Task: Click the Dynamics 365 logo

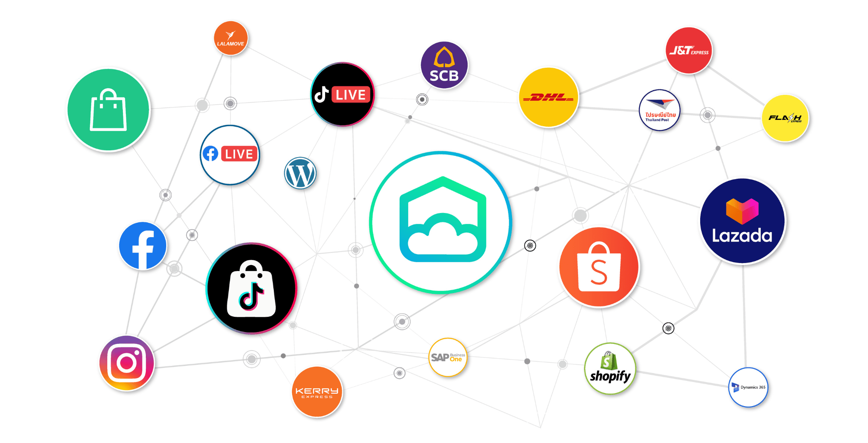Action: tap(748, 387)
